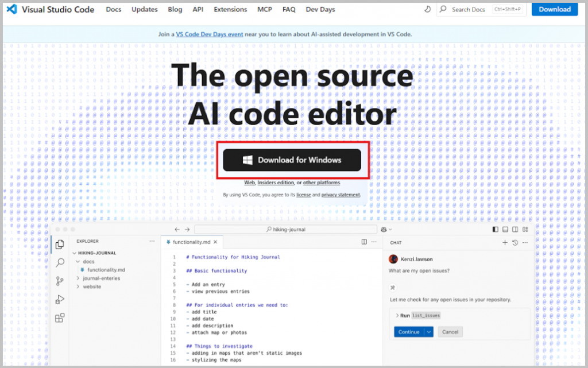
Task: Collapse the docs folder
Action: 78,262
